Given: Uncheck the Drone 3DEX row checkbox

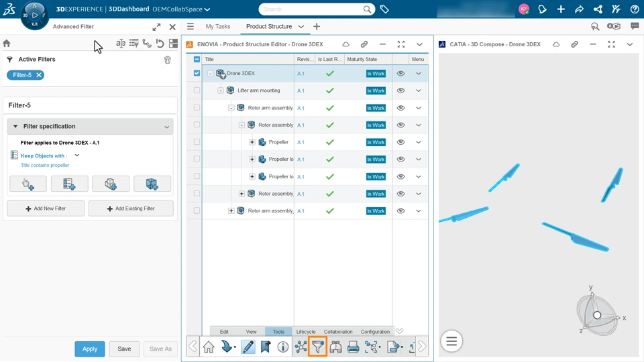Looking at the screenshot, I should (197, 73).
